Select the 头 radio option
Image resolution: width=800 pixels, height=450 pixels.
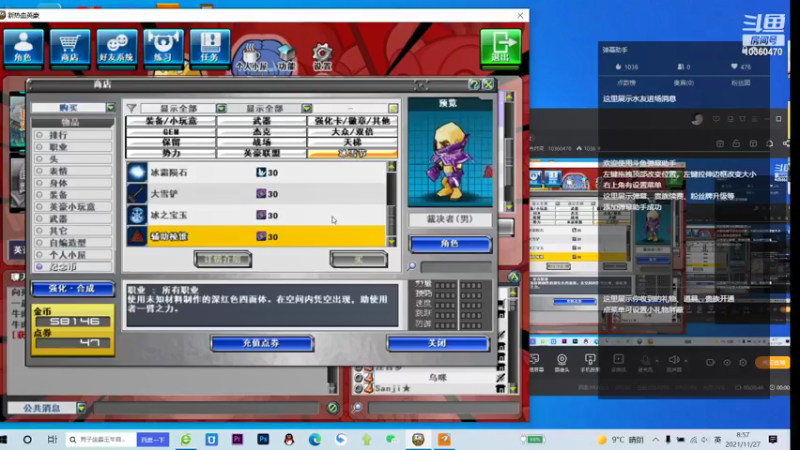tap(39, 159)
